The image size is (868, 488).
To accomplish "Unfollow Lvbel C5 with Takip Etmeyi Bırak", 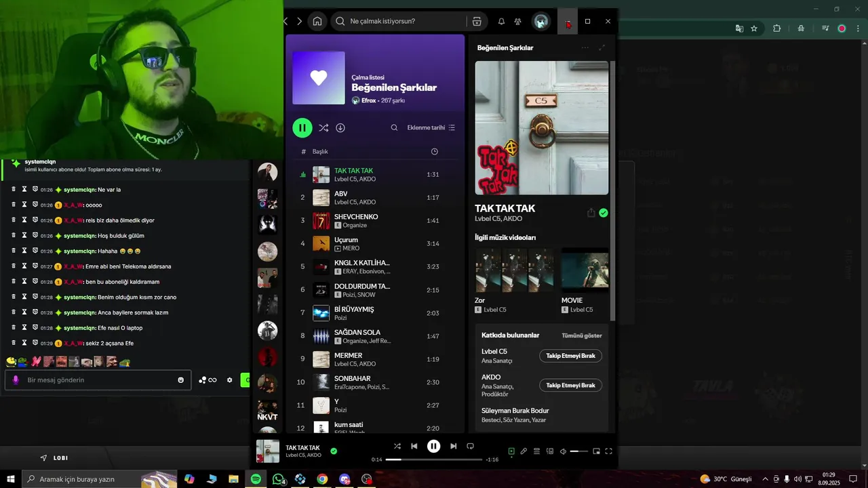I will (x=570, y=356).
